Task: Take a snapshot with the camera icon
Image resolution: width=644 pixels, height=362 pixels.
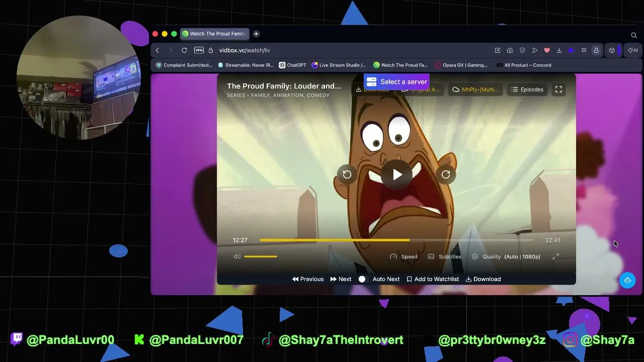Action: click(x=510, y=50)
